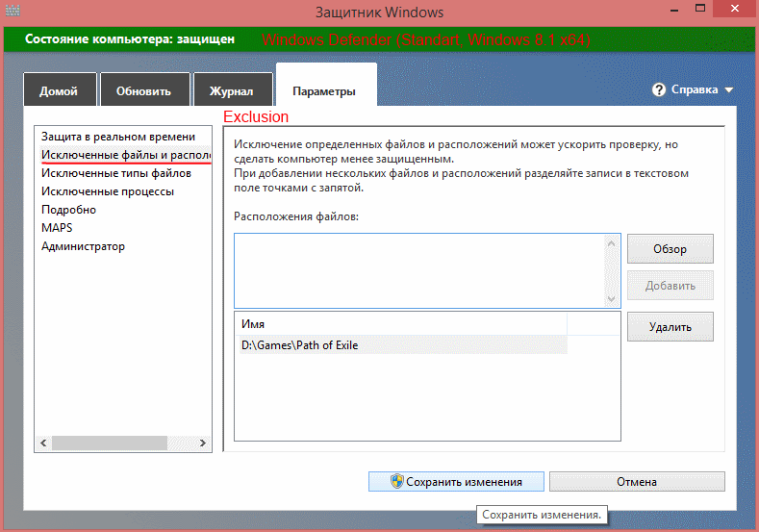Click Сохранить изменения with shield icon
Viewport: 759px width, 532px height.
coord(456,482)
